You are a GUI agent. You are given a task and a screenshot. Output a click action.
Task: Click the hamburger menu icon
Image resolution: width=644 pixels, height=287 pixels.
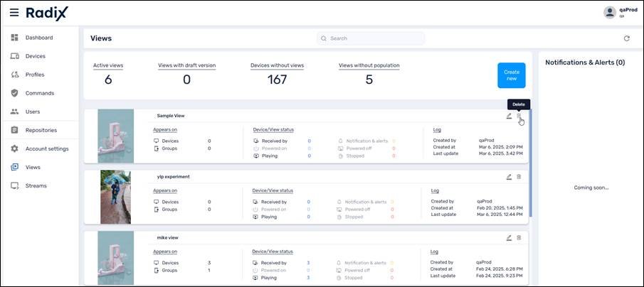pyautogui.click(x=14, y=13)
